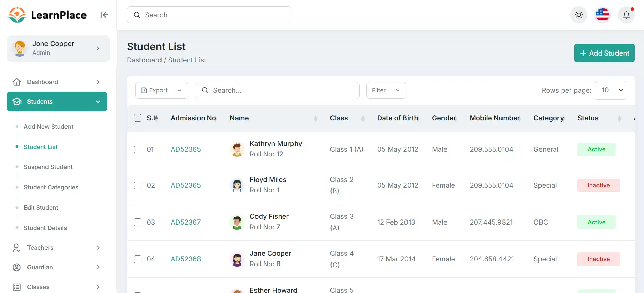Click Jone Copper's profile avatar

point(20,48)
